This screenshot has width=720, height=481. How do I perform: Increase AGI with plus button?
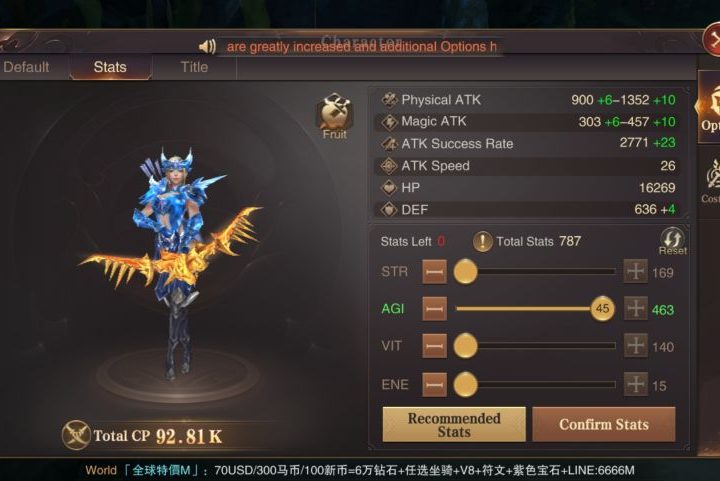[636, 308]
